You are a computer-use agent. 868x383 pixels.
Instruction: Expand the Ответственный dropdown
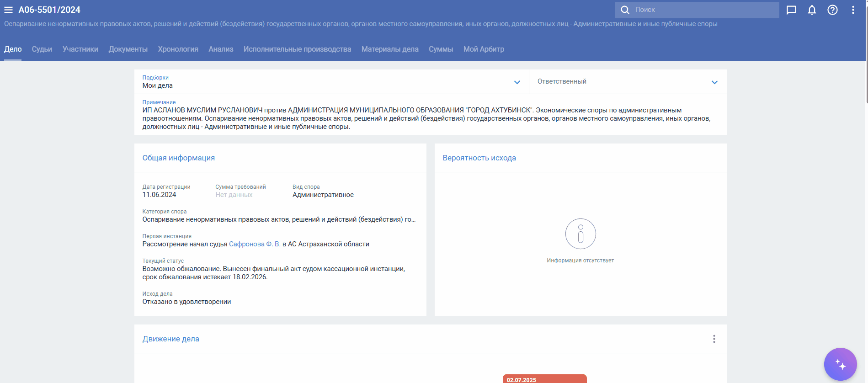click(x=714, y=82)
